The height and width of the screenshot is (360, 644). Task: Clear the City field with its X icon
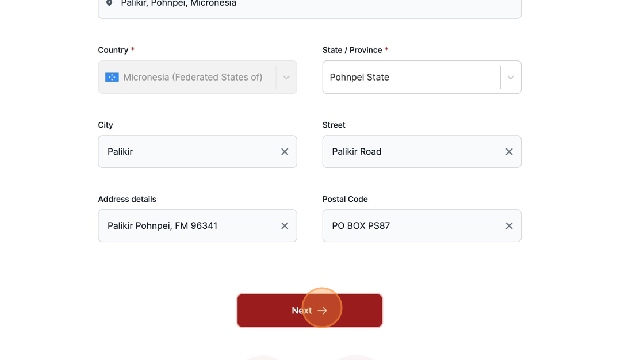pos(285,152)
